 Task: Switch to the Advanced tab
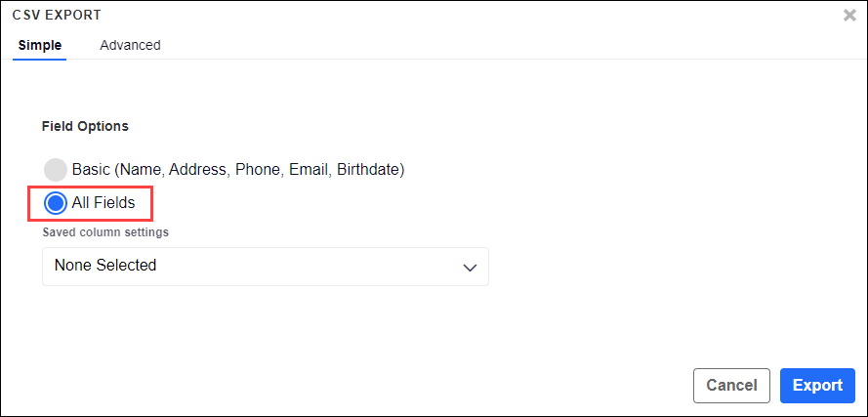tap(130, 45)
